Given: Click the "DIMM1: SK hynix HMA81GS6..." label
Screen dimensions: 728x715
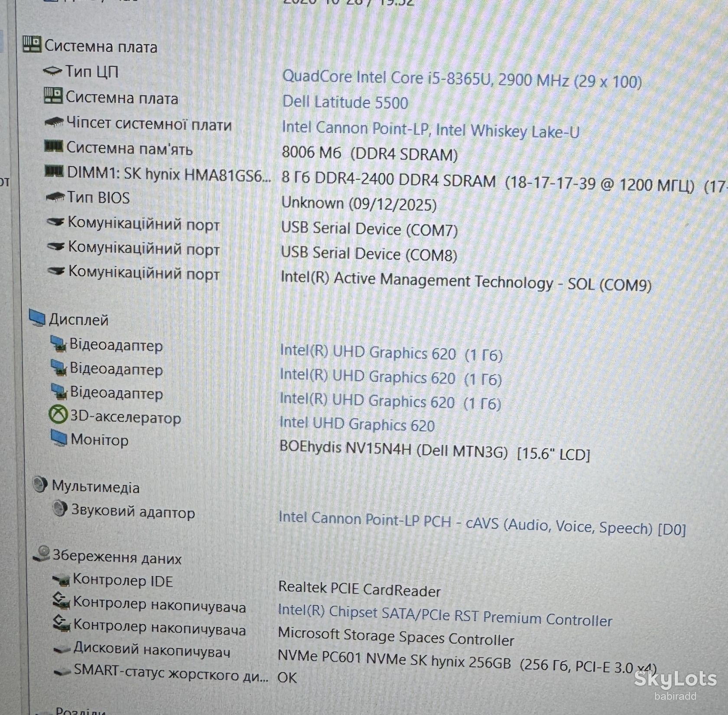Looking at the screenshot, I should click(169, 174).
